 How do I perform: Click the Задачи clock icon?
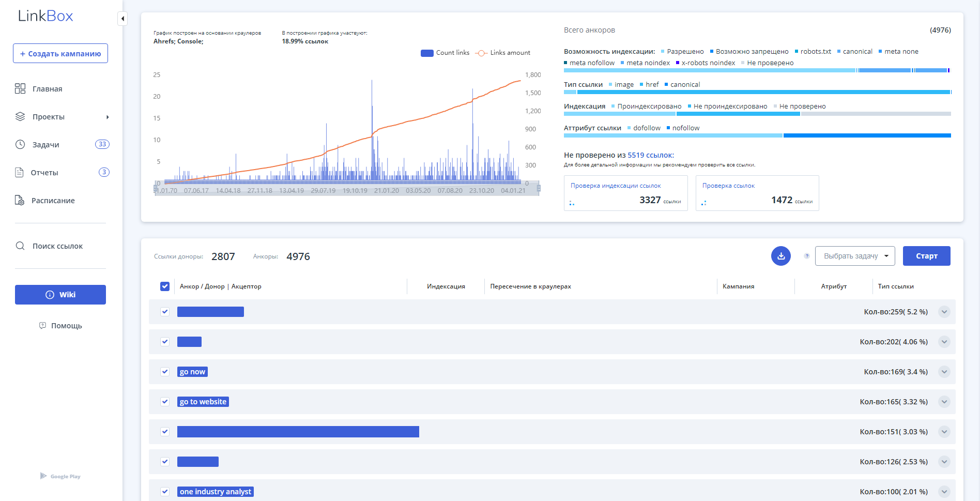tap(20, 145)
